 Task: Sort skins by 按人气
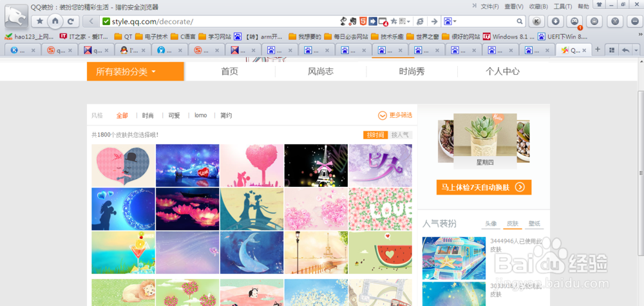pyautogui.click(x=400, y=135)
